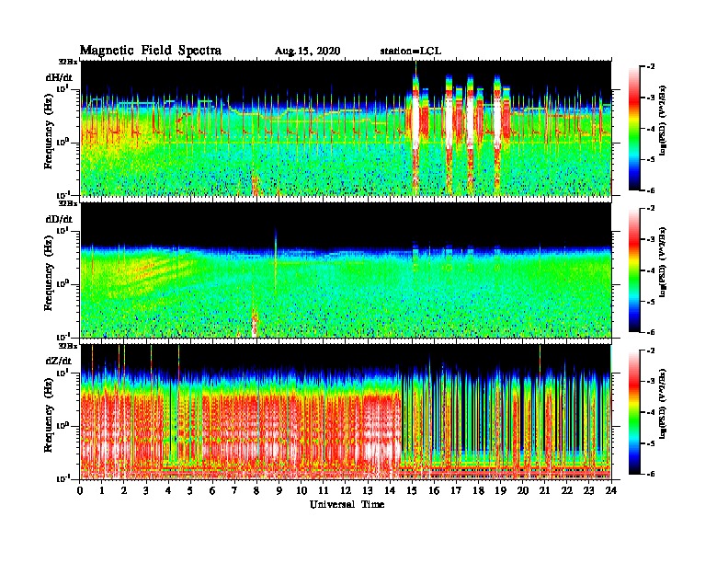Click the "station=LCL" label
This screenshot has width=728, height=563.
coord(411,51)
